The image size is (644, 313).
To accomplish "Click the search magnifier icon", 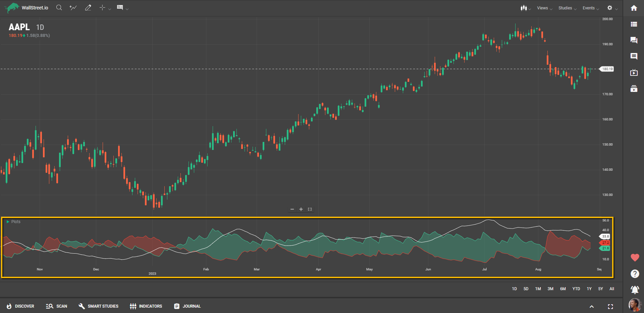I will [59, 8].
